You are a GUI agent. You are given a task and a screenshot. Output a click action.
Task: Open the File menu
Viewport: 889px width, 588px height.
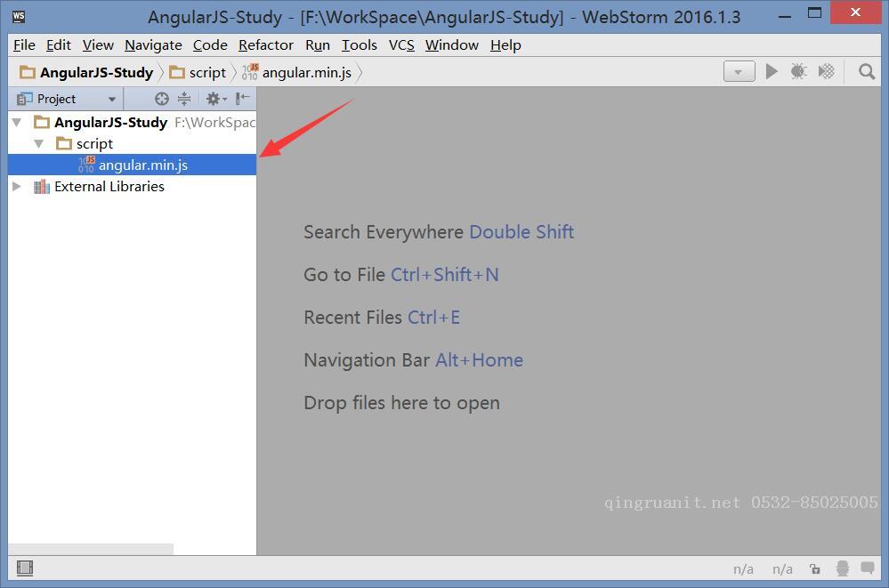point(24,44)
